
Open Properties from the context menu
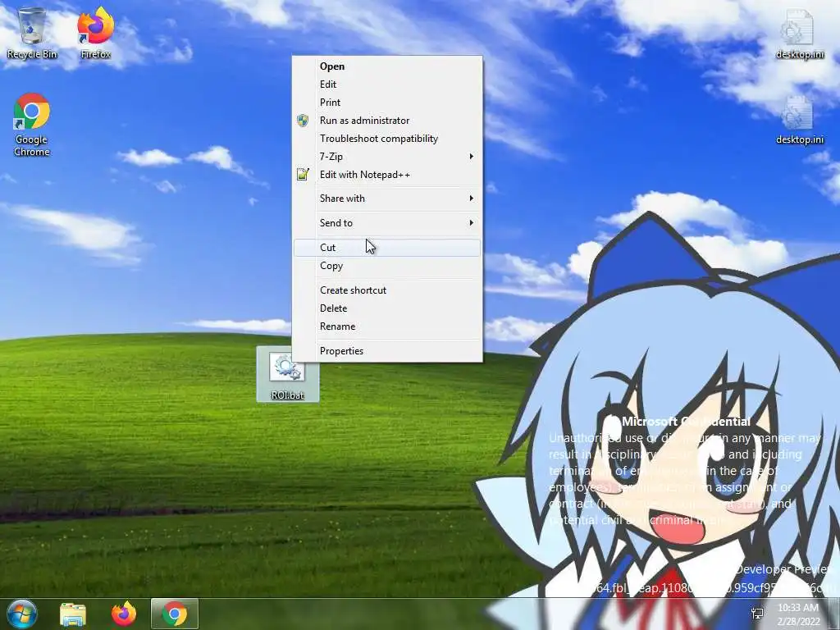coord(387,351)
